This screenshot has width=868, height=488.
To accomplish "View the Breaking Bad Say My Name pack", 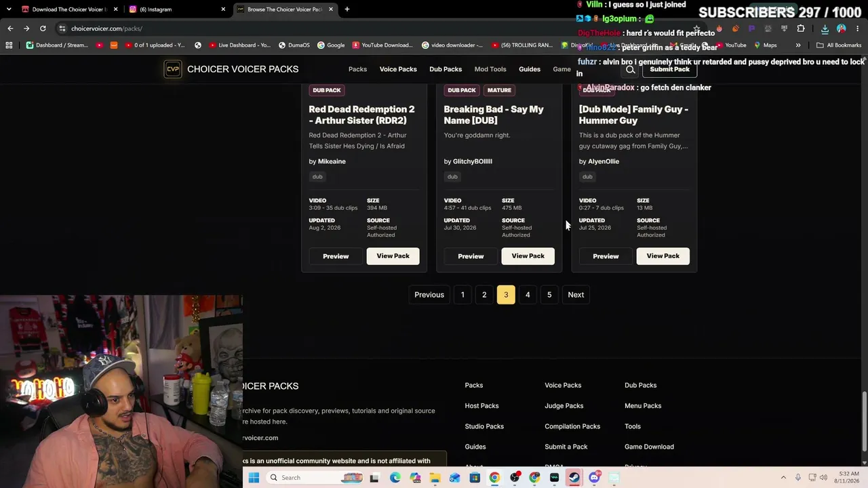I will click(528, 256).
